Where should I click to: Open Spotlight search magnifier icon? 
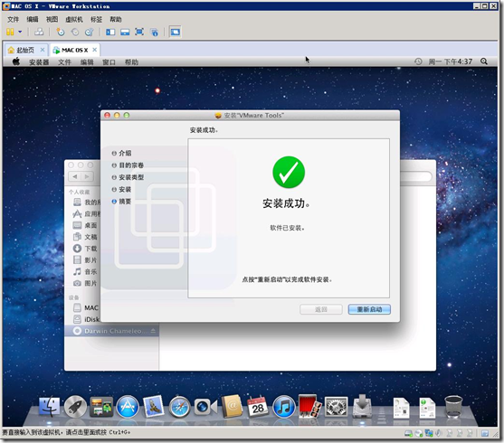[x=484, y=61]
